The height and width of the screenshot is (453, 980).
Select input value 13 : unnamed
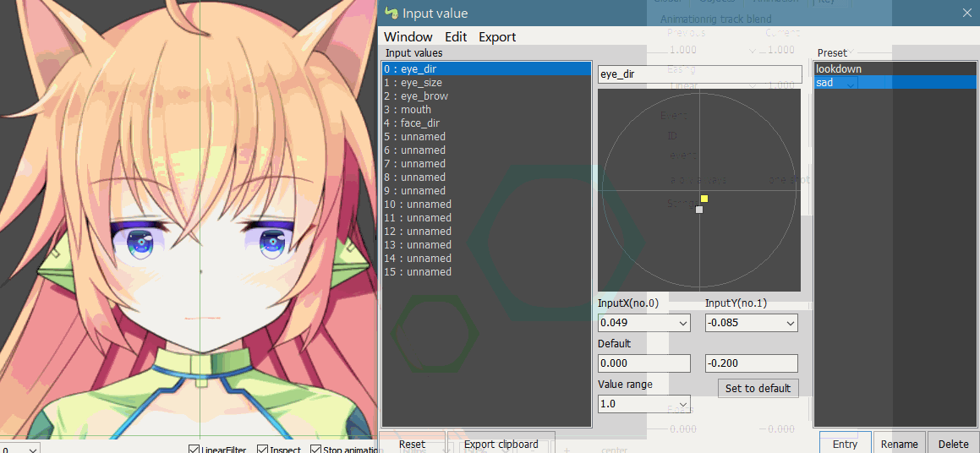point(486,245)
